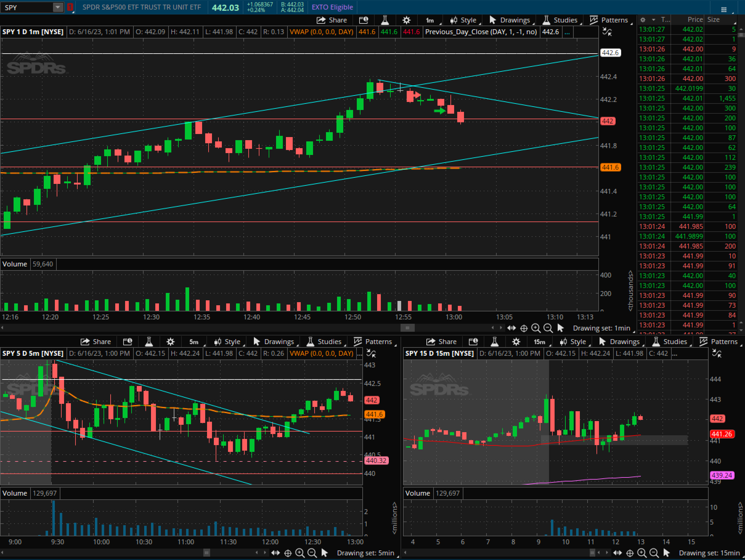Click the pointer cursor tool on 5min chart
This screenshot has height=560, width=745.
pos(324,553)
